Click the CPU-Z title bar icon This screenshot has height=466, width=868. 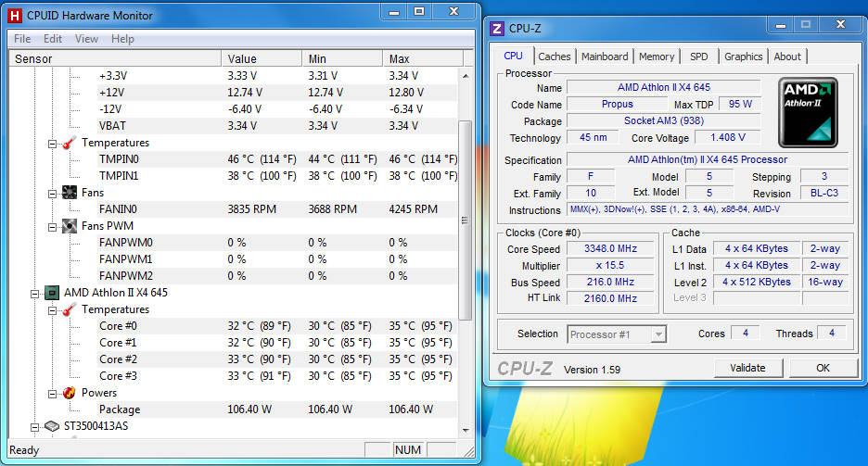click(x=497, y=29)
